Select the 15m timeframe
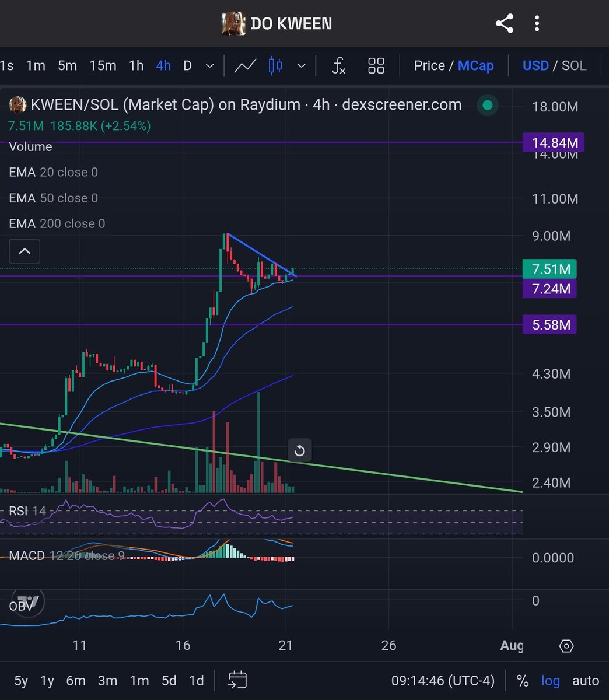The image size is (609, 700). 103,66
